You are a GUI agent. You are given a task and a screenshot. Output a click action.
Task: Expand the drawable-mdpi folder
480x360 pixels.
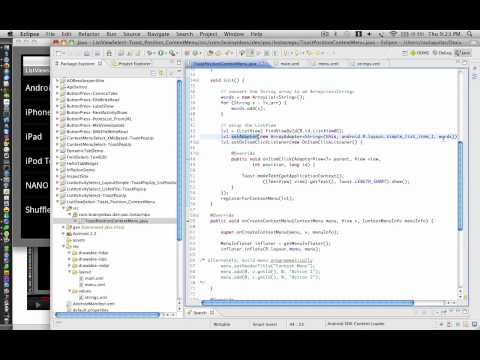click(70, 265)
